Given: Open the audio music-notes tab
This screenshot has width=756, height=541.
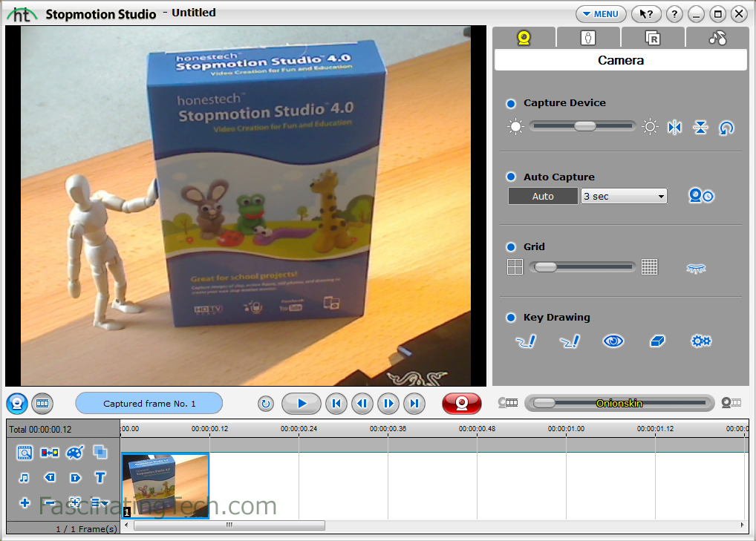Looking at the screenshot, I should [x=717, y=38].
